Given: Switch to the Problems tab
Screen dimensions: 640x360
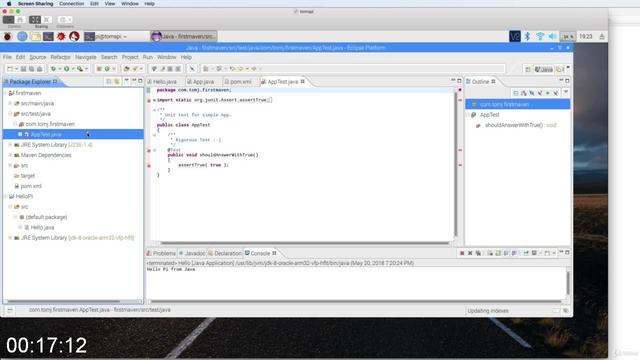Looking at the screenshot, I should (161, 253).
